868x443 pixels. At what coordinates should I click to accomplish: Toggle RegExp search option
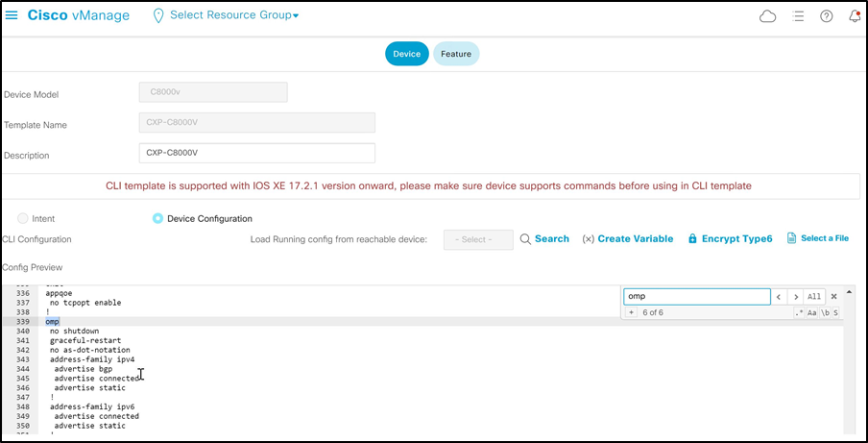click(x=799, y=313)
